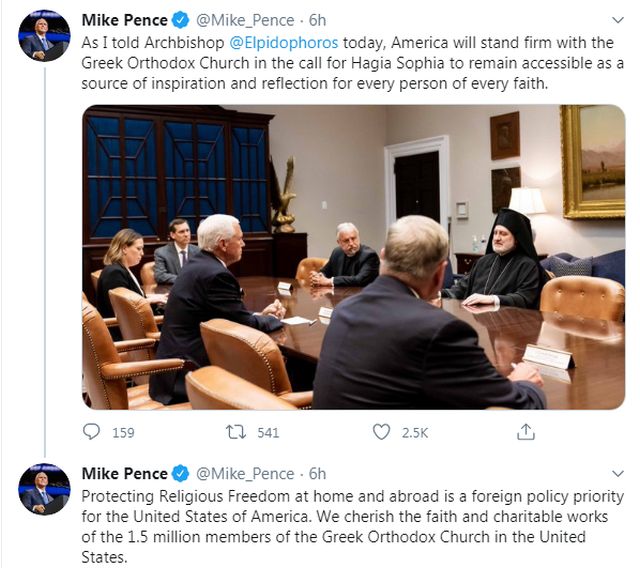Click the Mike Pence name on the first tweet

tap(124, 20)
